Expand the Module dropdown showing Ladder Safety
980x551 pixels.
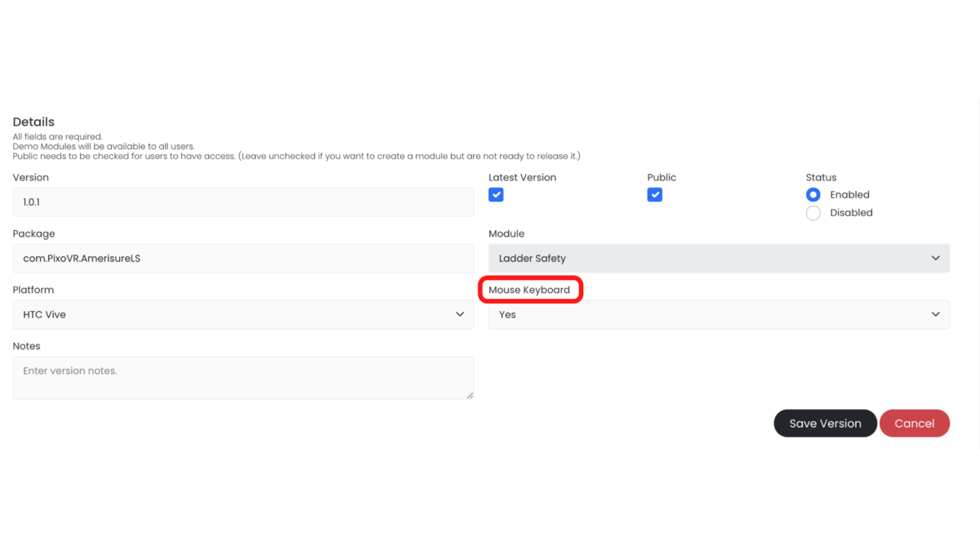[719, 258]
